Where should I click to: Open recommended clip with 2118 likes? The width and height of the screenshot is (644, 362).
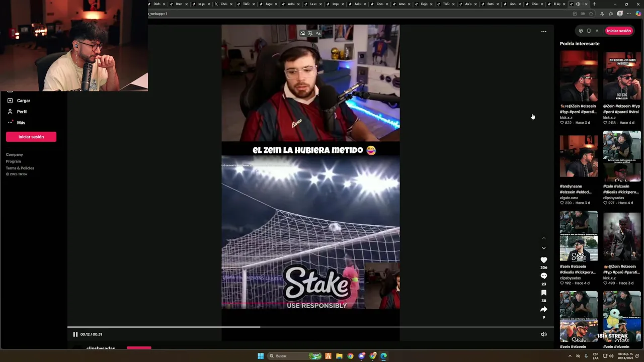tap(622, 76)
